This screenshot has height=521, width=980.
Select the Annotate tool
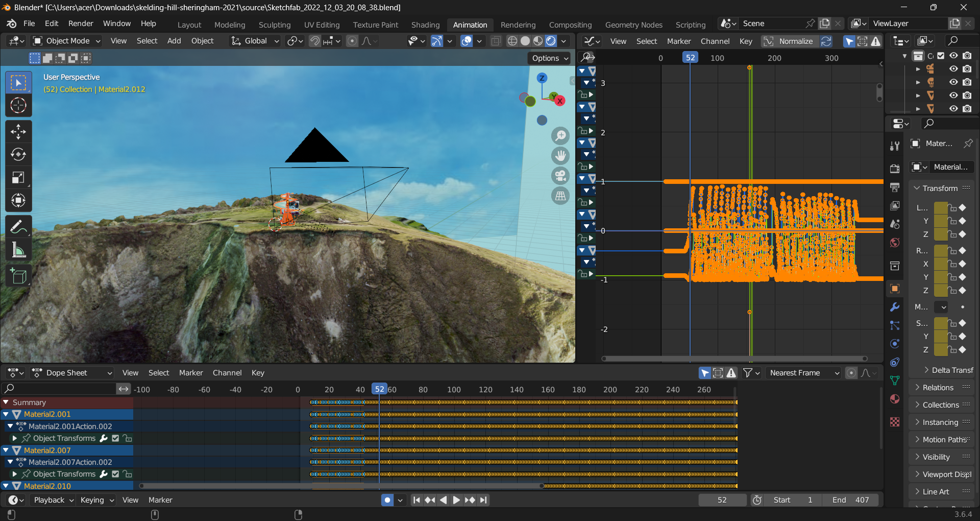point(18,227)
